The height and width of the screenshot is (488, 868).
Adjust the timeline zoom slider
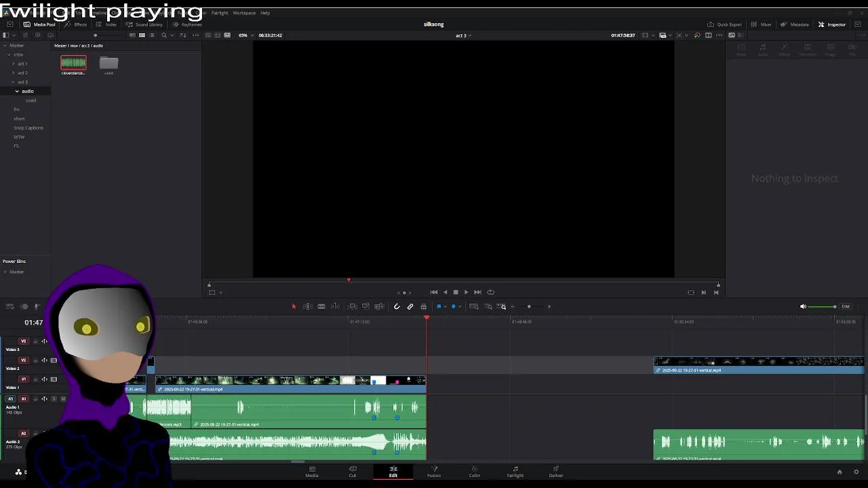coord(530,306)
